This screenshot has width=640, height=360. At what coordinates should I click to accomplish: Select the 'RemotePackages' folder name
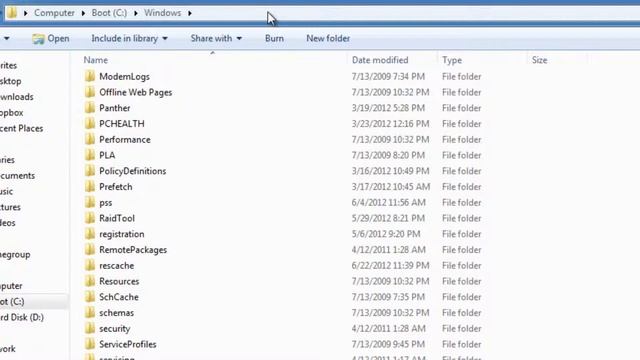pyautogui.click(x=133, y=250)
